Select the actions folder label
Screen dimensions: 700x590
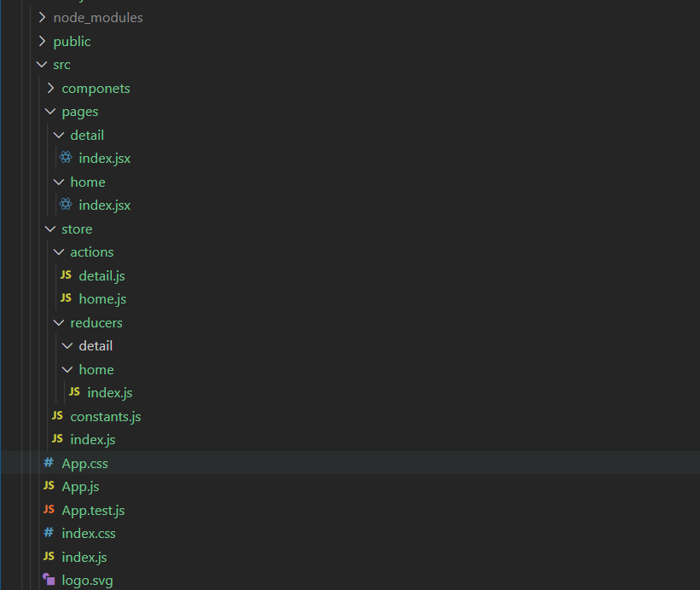tap(92, 252)
